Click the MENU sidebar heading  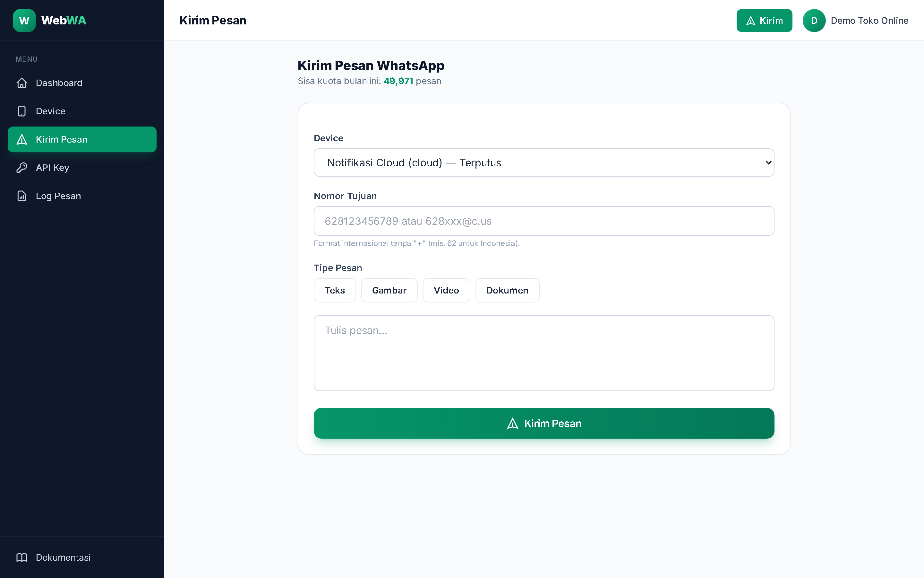pyautogui.click(x=26, y=59)
